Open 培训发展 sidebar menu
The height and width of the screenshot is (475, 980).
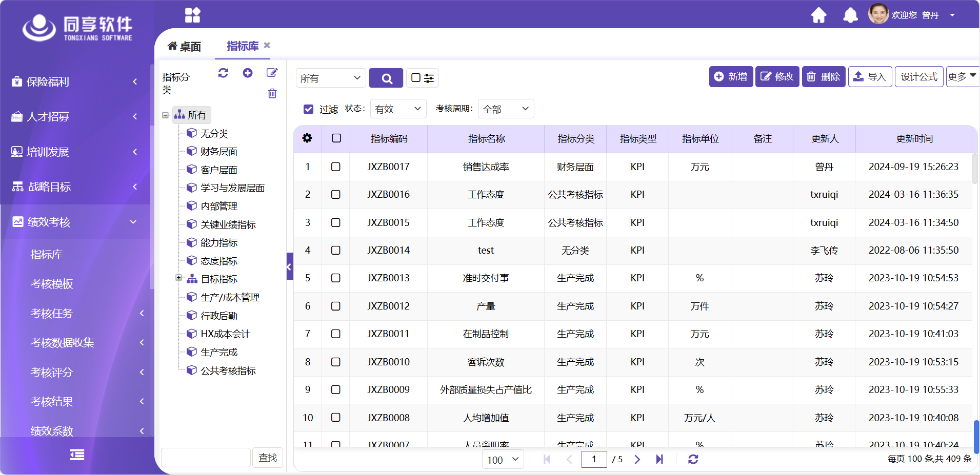point(75,152)
